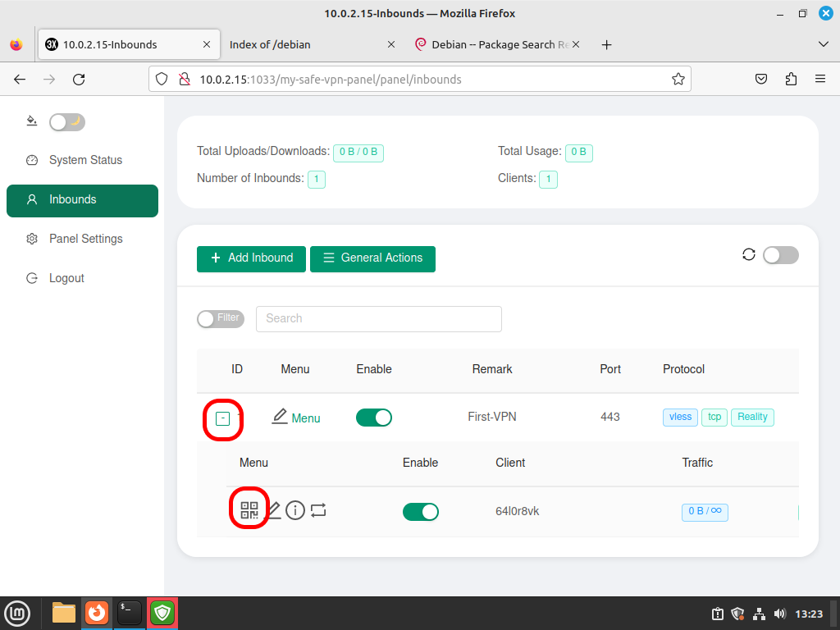Click port 443 cell
This screenshot has width=840, height=630.
point(610,417)
